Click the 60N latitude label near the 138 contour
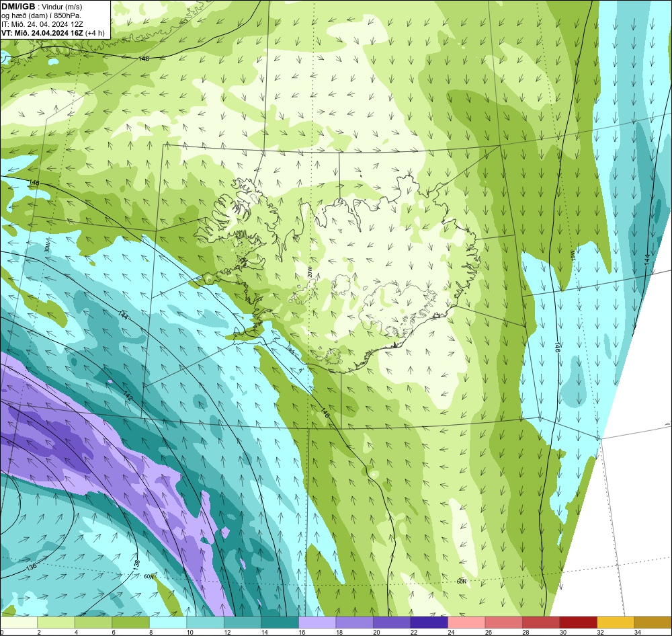The image size is (672, 636). (149, 576)
